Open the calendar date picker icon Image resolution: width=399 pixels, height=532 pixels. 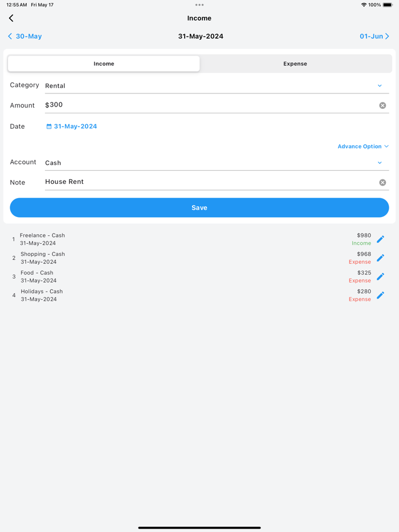[48, 126]
